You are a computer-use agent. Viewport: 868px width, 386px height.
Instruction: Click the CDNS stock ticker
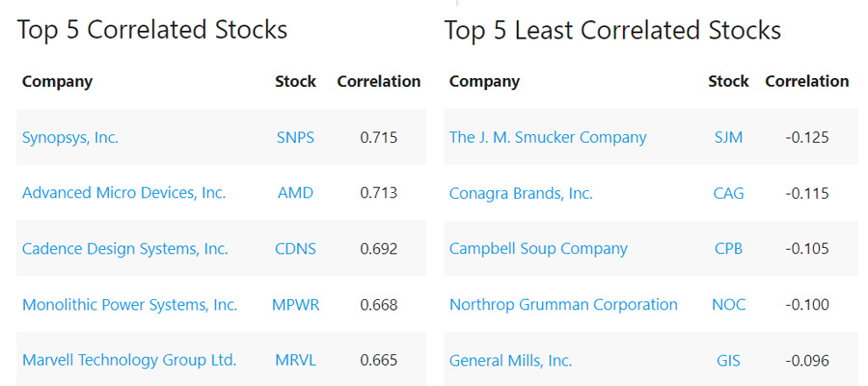(295, 249)
